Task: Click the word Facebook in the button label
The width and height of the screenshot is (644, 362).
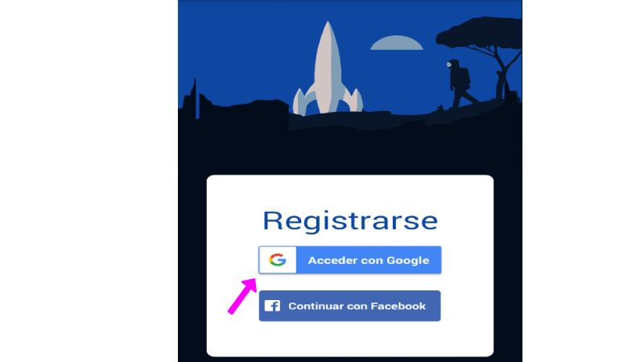Action: point(398,306)
